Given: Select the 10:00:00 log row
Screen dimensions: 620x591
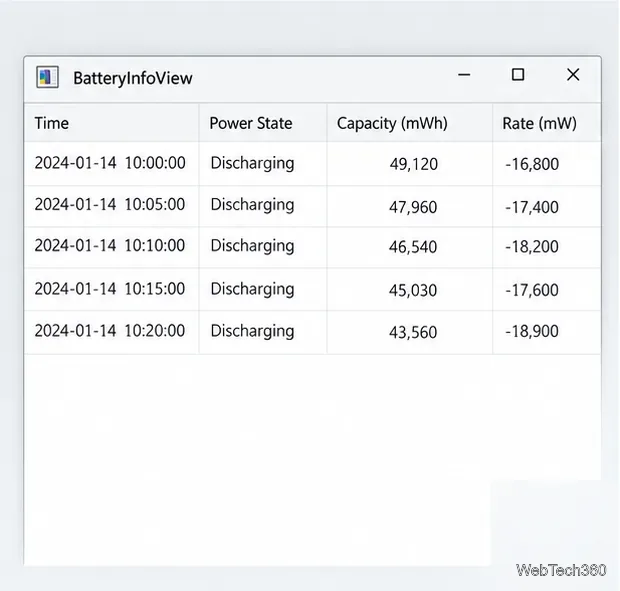Looking at the screenshot, I should click(x=312, y=164).
